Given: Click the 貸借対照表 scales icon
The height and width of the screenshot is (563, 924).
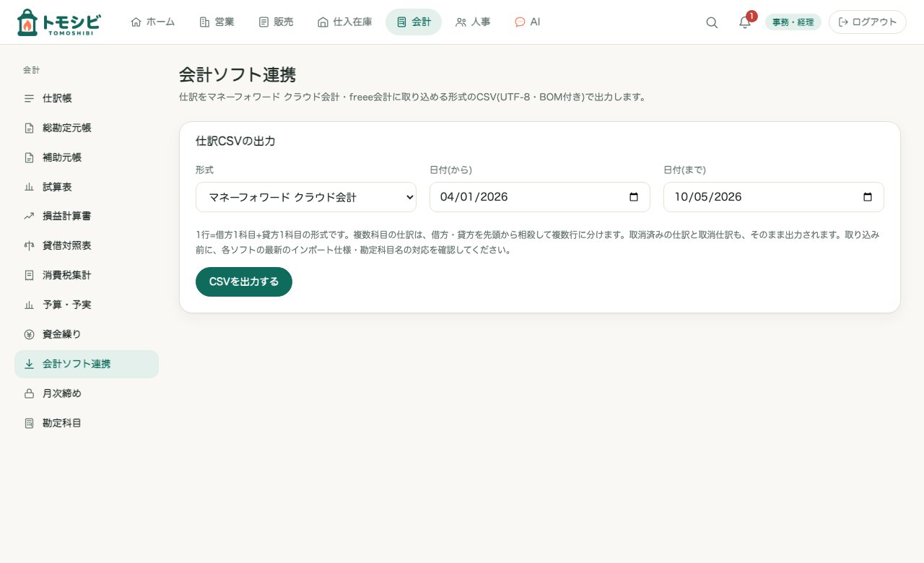Looking at the screenshot, I should coord(29,246).
